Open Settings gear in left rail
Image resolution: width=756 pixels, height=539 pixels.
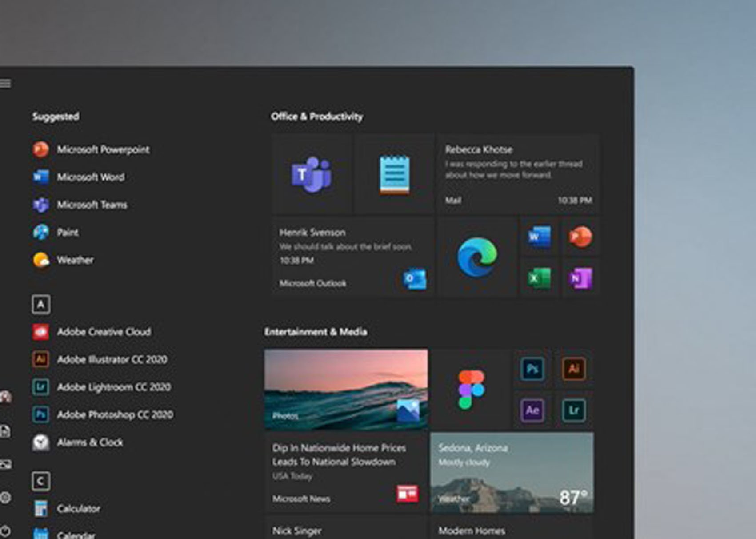coord(5,498)
